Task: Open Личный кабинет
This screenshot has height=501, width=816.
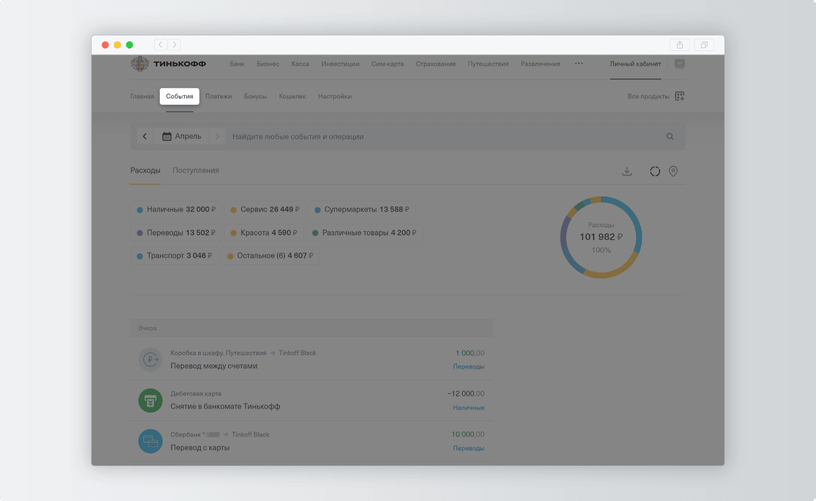Action: click(x=635, y=63)
